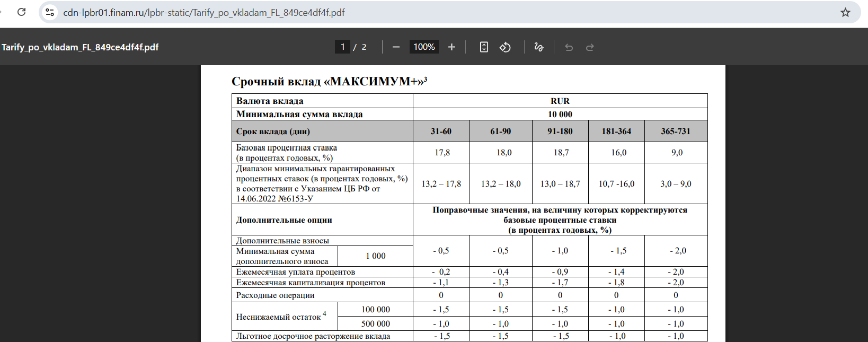868x342 pixels.
Task: Select the «- 0,2» monthly payment cell
Action: click(x=441, y=272)
